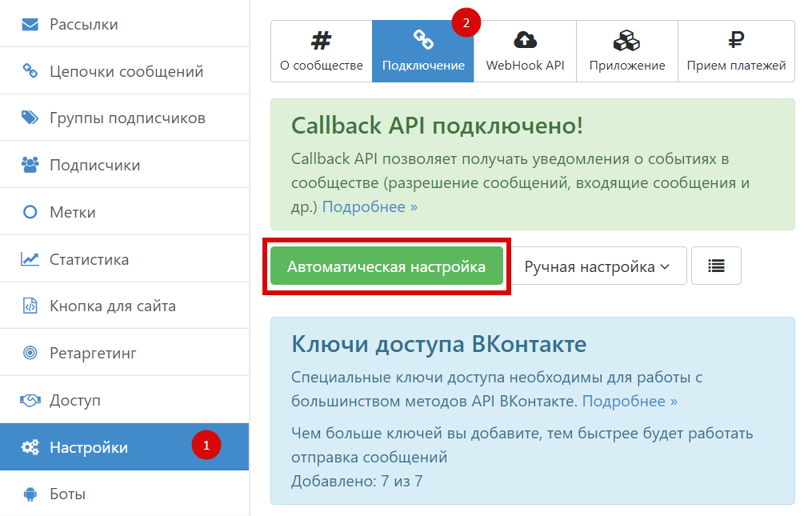Viewport: 812px width, 516px height.
Task: Click the people icon beside Подписчики
Action: pos(30,166)
